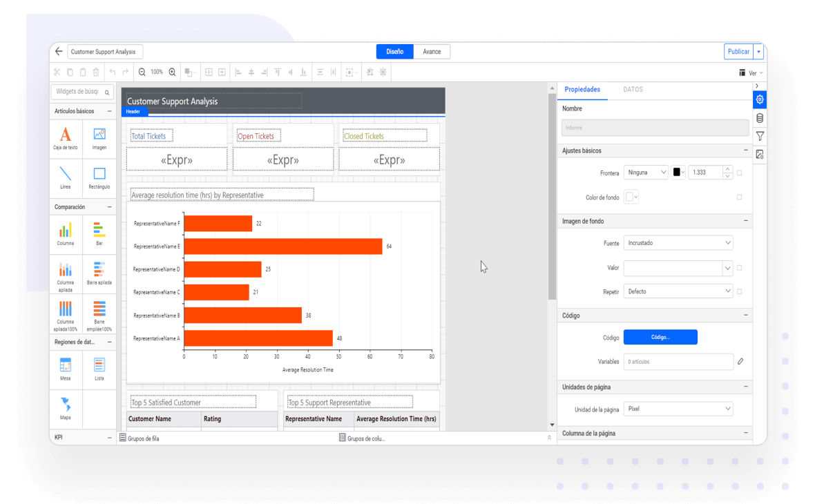Image resolution: width=815 pixels, height=504 pixels.
Task: Undo the last action
Action: (113, 72)
